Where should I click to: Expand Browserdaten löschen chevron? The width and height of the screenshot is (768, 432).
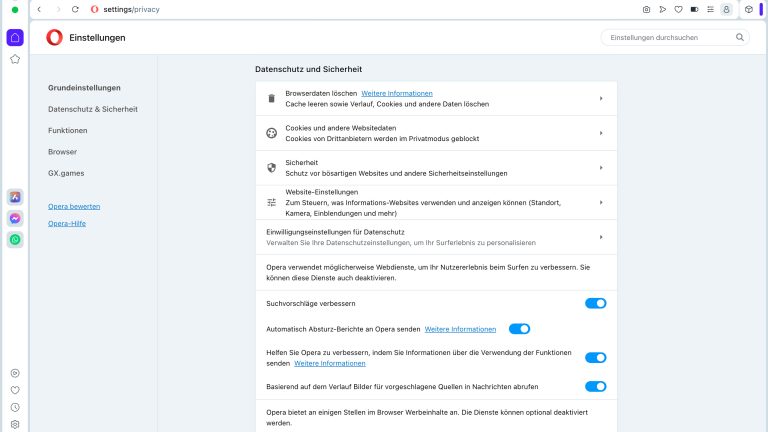601,98
